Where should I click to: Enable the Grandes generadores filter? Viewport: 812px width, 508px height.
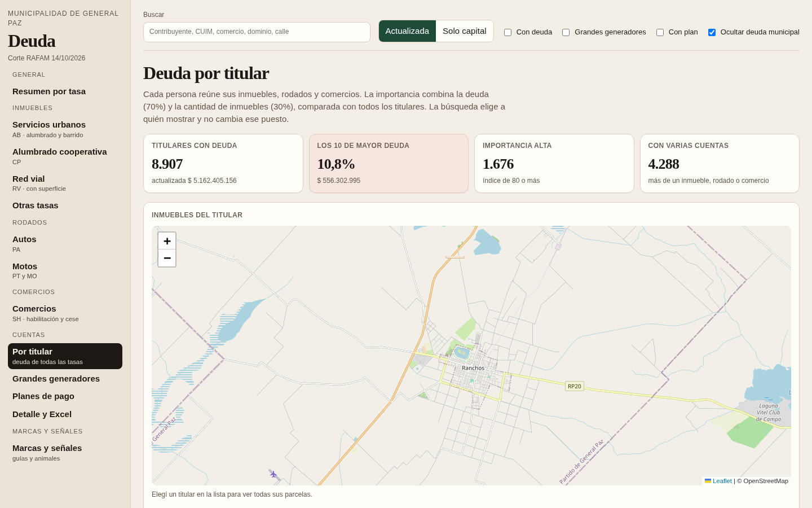(x=566, y=32)
